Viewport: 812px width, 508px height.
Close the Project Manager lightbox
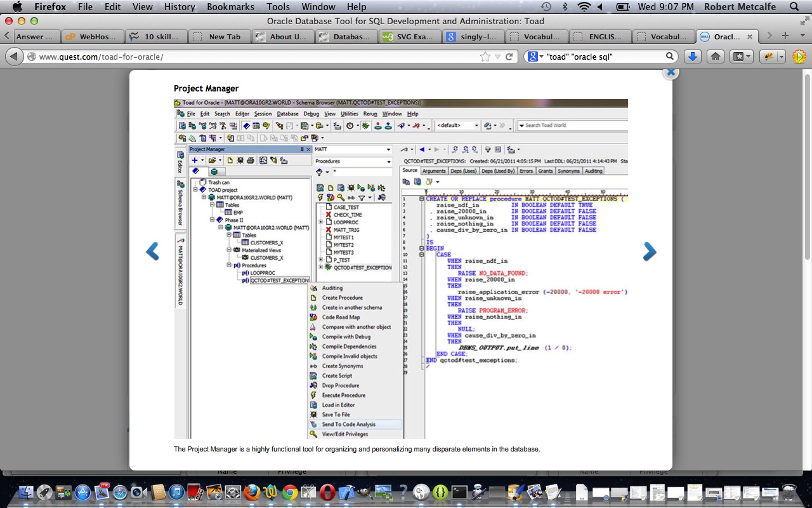pos(671,72)
